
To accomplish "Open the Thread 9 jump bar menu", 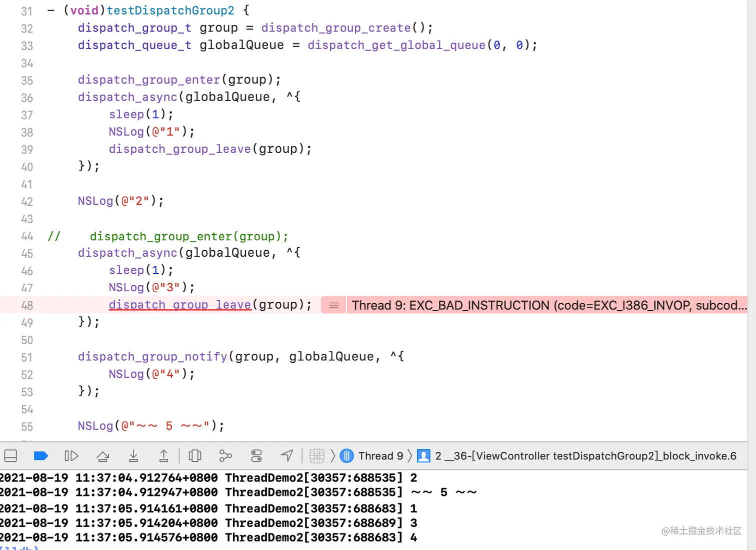I will click(x=380, y=456).
